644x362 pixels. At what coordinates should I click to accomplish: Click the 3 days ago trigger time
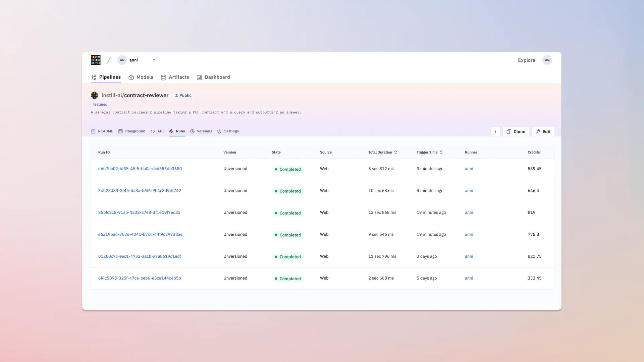(x=427, y=256)
